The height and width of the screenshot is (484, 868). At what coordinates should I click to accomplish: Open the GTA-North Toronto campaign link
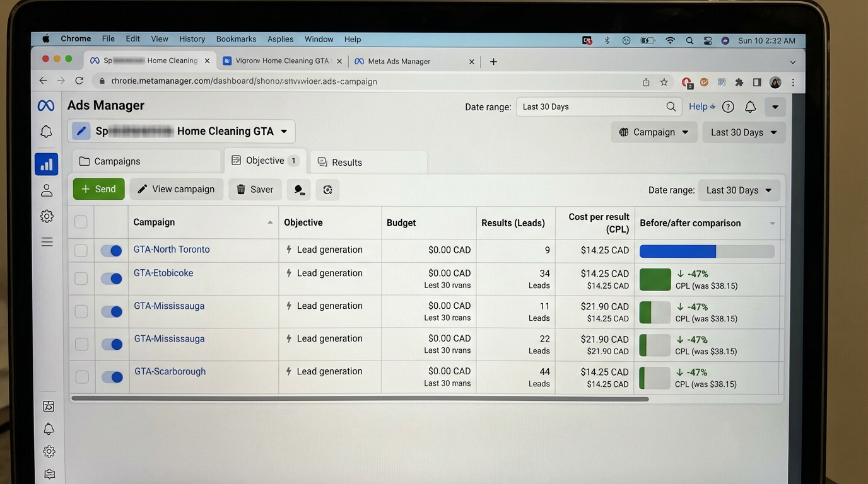(x=172, y=250)
